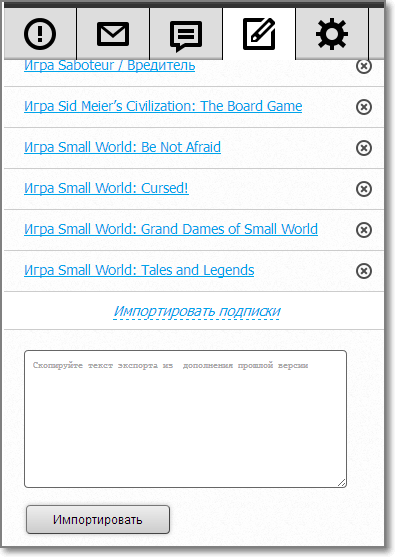Click the Импортировать button

[98, 520]
